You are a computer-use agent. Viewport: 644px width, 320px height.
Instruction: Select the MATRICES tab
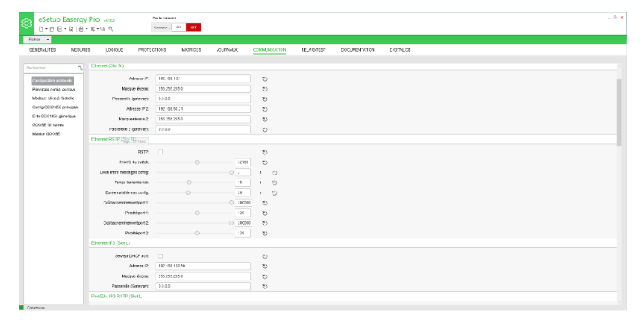(192, 50)
